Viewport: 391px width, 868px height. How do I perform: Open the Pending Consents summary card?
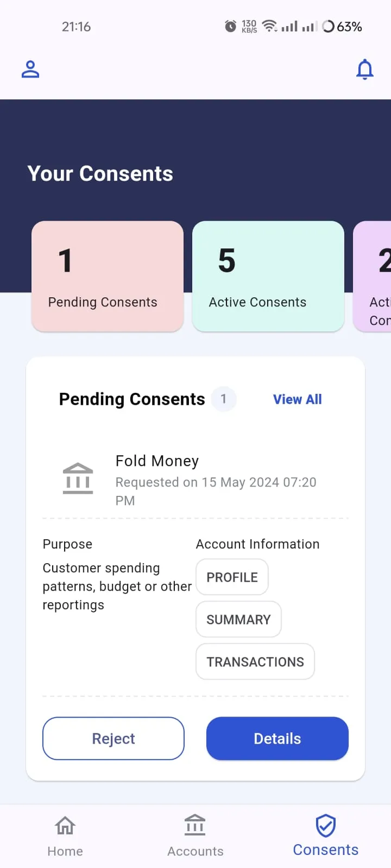click(108, 276)
